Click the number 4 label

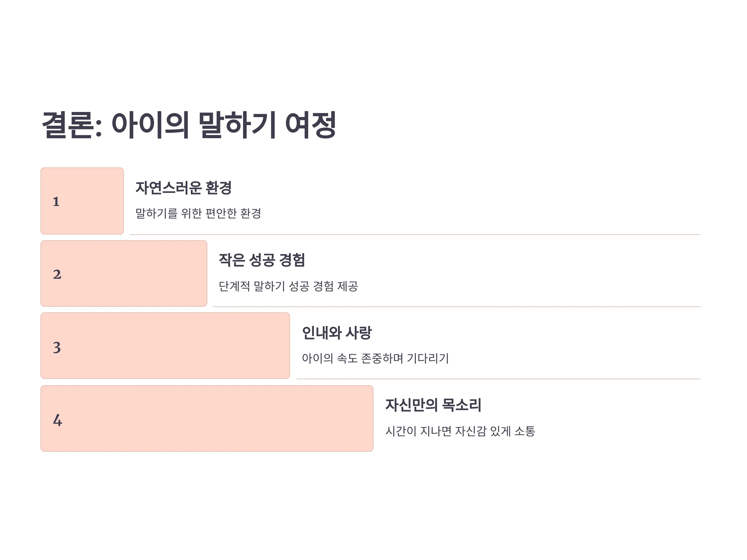(57, 420)
